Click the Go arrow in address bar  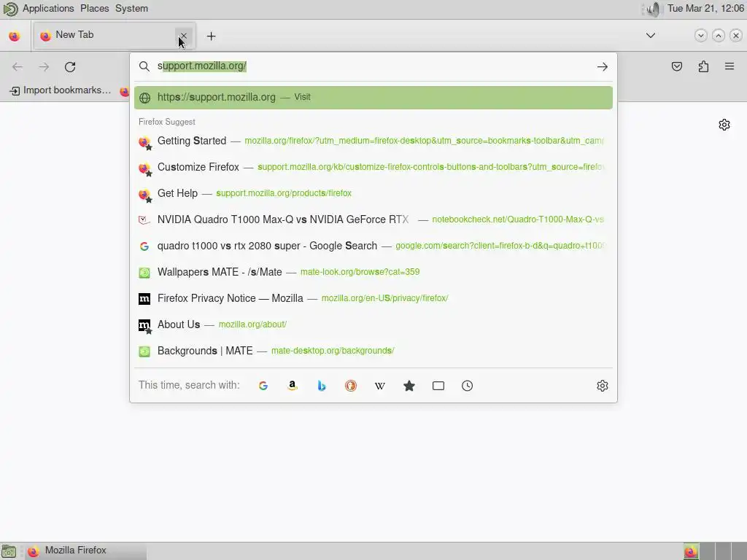[602, 66]
